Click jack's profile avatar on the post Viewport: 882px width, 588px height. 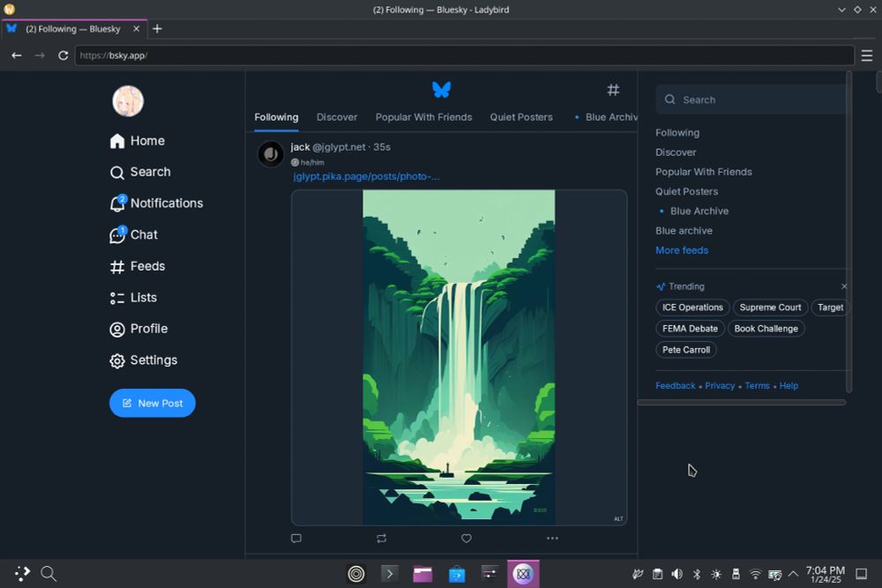(271, 154)
